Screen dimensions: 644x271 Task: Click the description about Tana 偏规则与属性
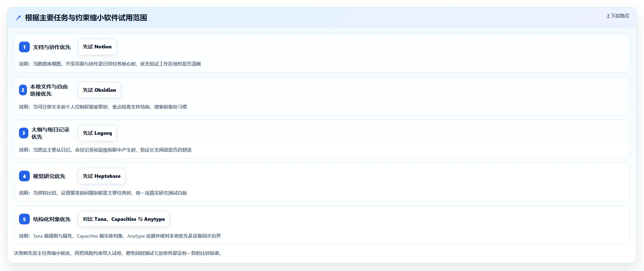click(x=120, y=236)
